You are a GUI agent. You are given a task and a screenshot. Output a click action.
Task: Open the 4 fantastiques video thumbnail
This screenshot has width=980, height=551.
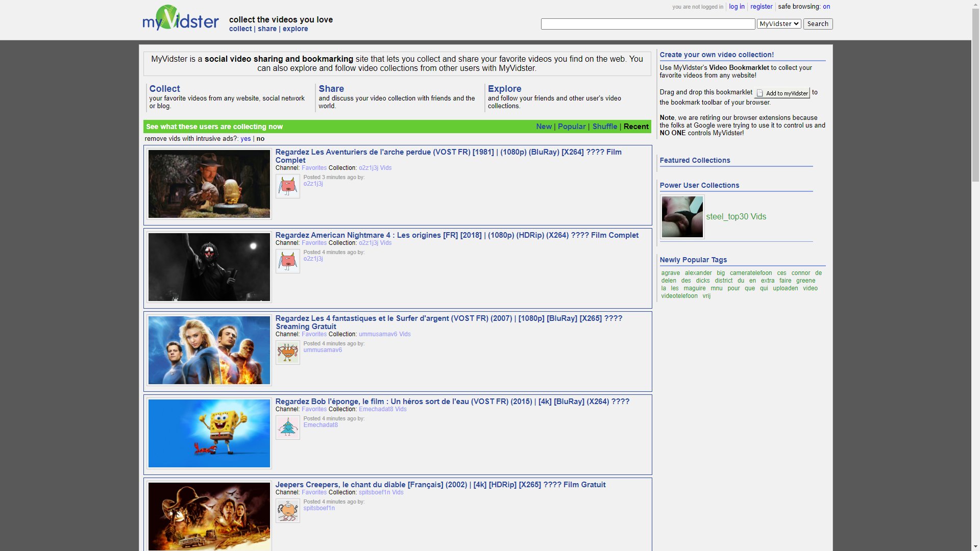(x=209, y=350)
